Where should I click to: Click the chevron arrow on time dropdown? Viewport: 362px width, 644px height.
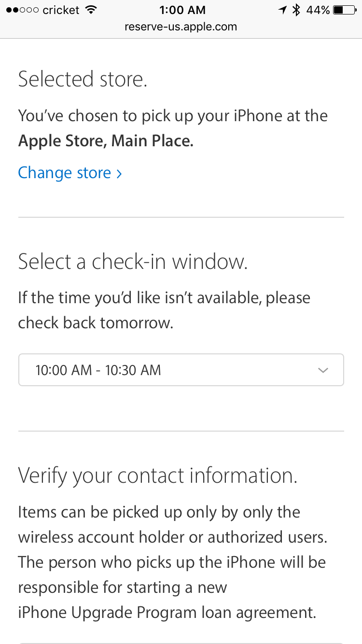[323, 370]
